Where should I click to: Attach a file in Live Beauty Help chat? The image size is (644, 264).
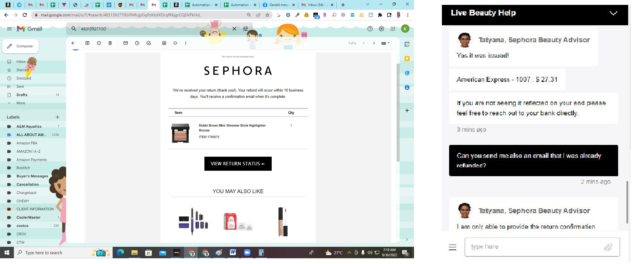pyautogui.click(x=608, y=247)
